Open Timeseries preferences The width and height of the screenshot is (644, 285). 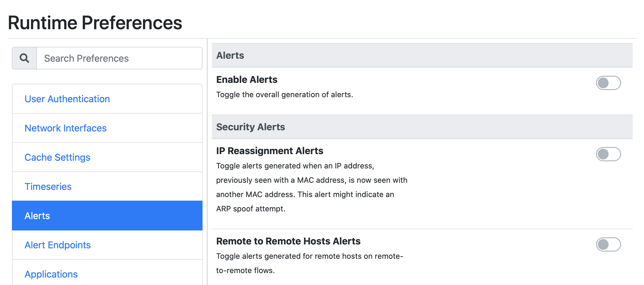(x=48, y=186)
